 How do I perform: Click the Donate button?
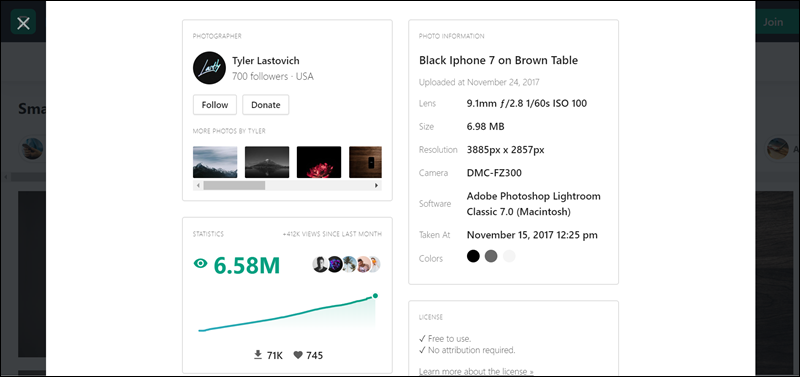265,105
